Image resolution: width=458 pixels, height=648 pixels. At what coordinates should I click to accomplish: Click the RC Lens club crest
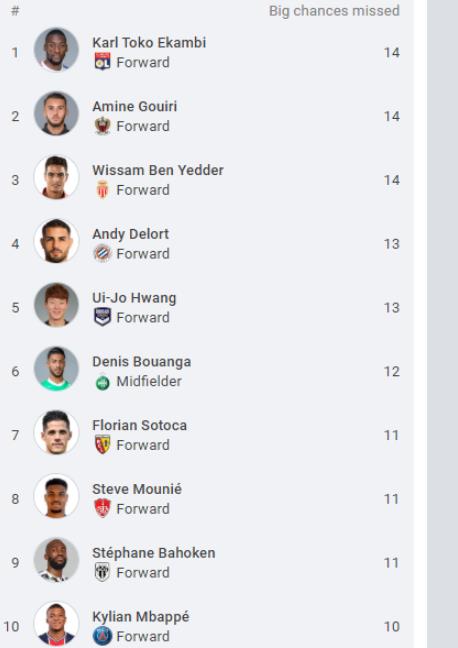pyautogui.click(x=102, y=445)
